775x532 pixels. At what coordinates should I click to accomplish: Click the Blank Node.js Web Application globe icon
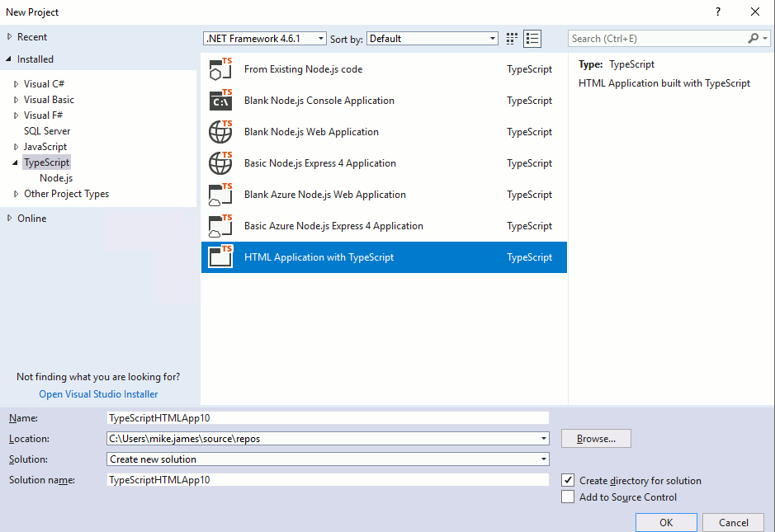(220, 132)
